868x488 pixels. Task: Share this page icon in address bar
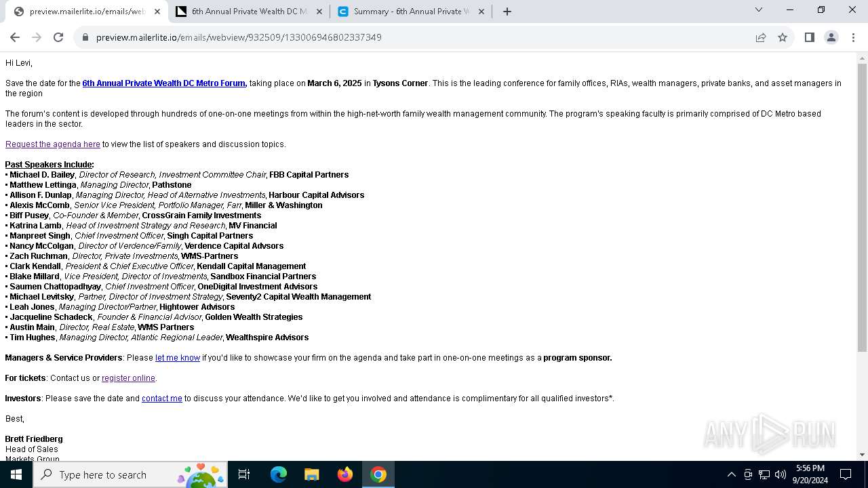761,37
